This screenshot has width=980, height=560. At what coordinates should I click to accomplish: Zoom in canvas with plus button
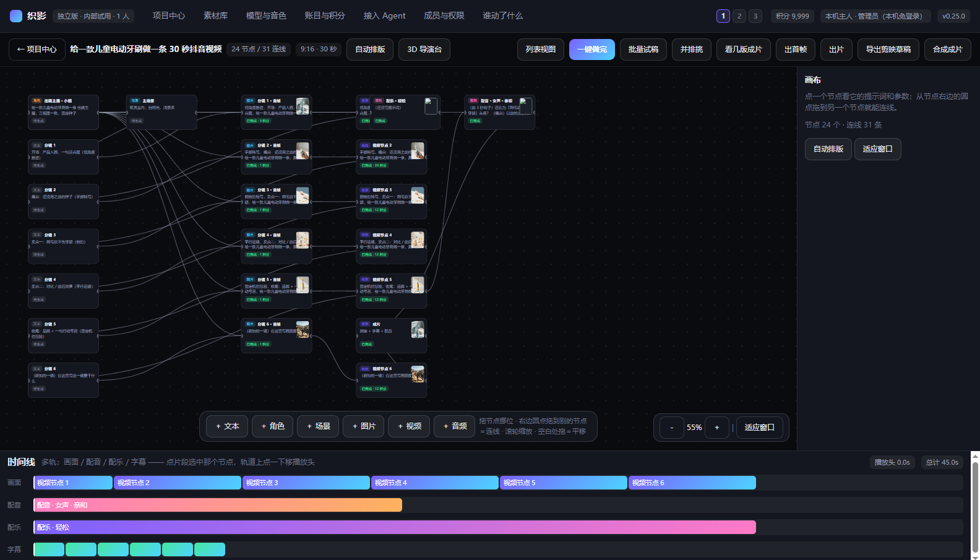pos(717,428)
